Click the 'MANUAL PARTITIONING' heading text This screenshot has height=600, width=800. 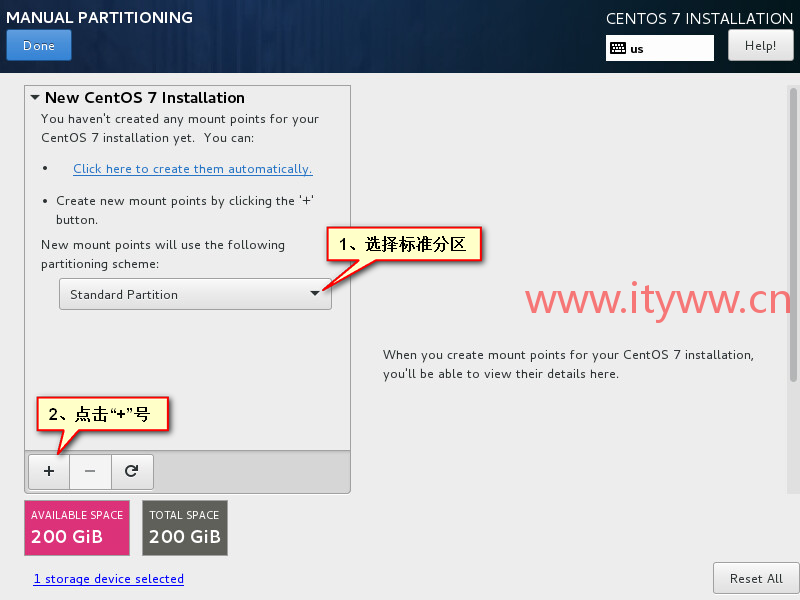[99, 17]
